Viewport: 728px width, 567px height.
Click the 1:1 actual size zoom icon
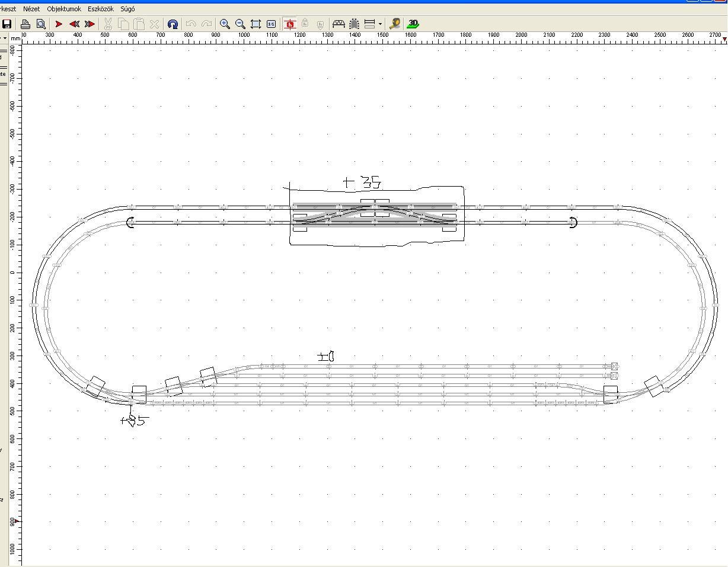pos(271,24)
